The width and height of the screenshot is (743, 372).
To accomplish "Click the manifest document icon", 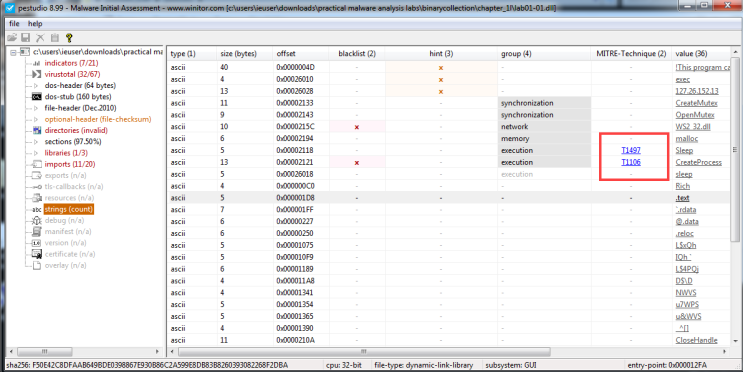I will (36, 232).
